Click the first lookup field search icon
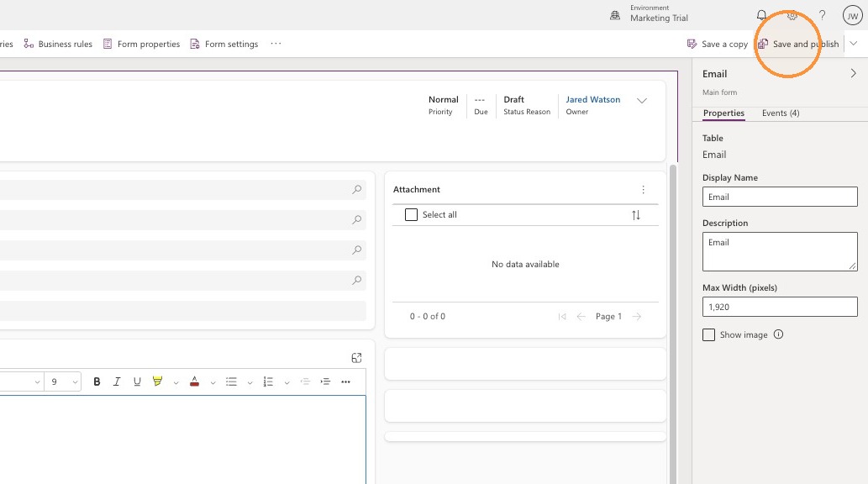868x484 pixels. (356, 189)
